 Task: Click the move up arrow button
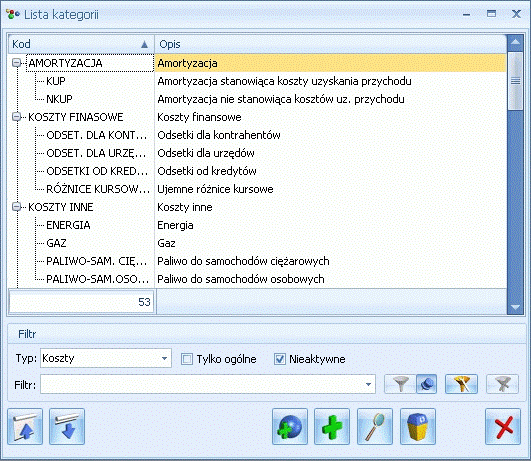tap(25, 427)
